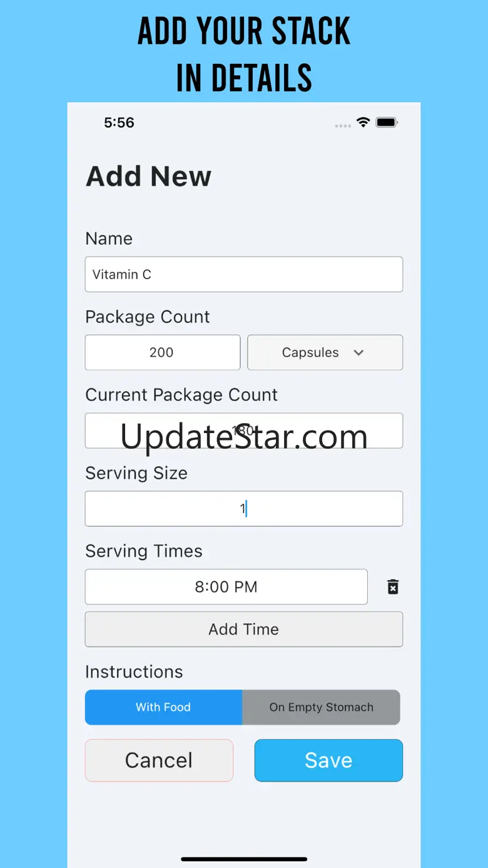Tap the Instructions section label
488x868 pixels.
pyautogui.click(x=134, y=671)
